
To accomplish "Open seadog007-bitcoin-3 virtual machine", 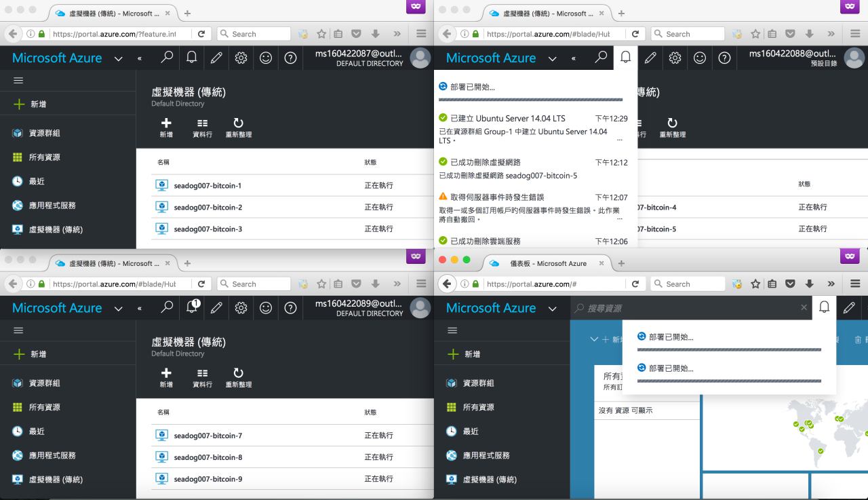I will pos(208,229).
